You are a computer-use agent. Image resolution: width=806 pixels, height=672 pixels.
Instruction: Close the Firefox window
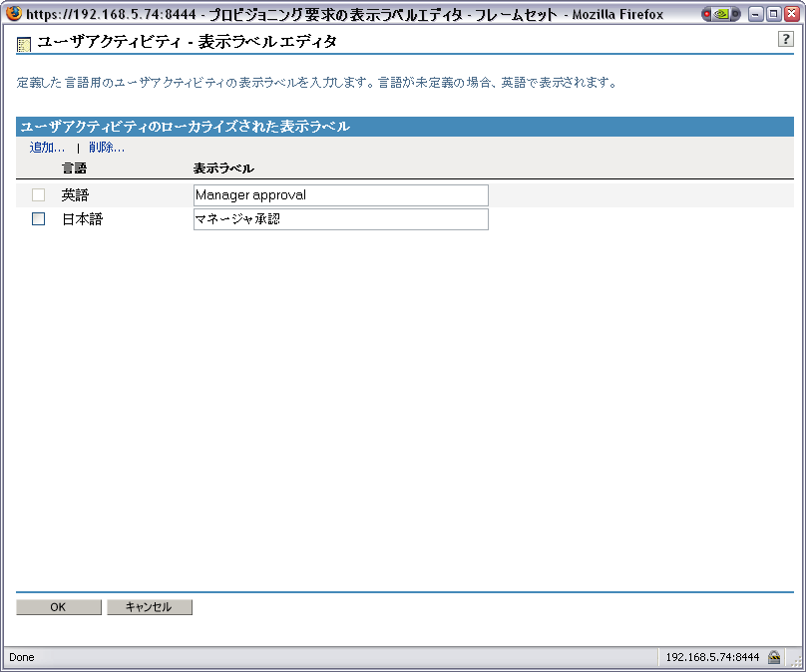[792, 14]
